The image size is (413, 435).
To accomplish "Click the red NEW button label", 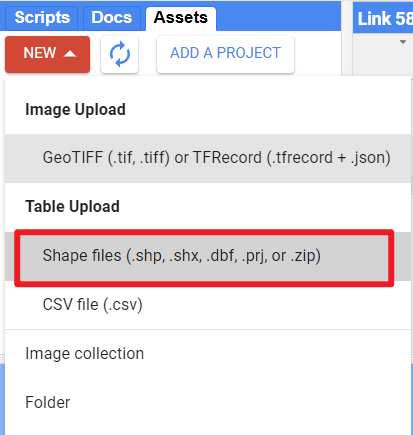I will click(40, 53).
